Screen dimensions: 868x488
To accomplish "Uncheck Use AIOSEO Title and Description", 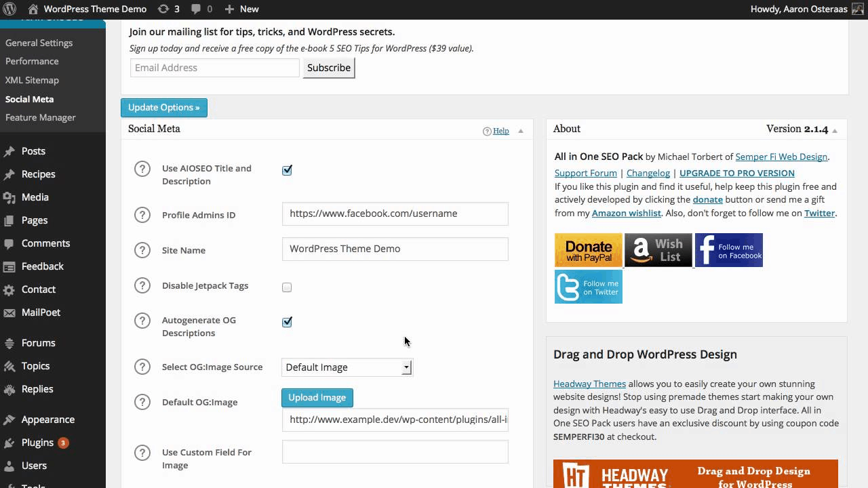I will (x=287, y=170).
